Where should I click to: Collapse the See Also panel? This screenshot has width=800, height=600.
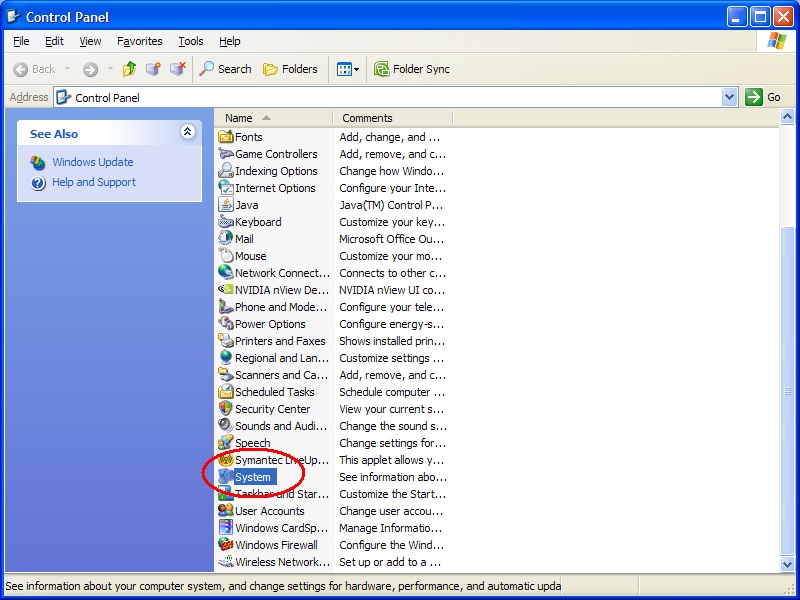click(x=187, y=132)
